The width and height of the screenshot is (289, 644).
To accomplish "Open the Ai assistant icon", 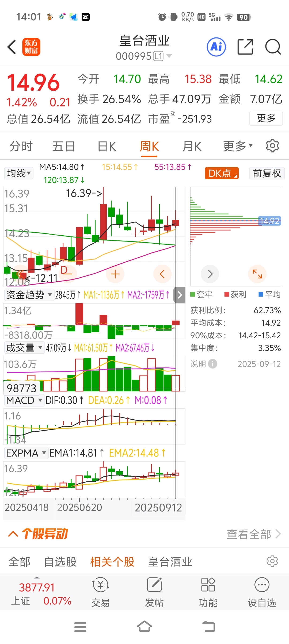I will pyautogui.click(x=216, y=47).
